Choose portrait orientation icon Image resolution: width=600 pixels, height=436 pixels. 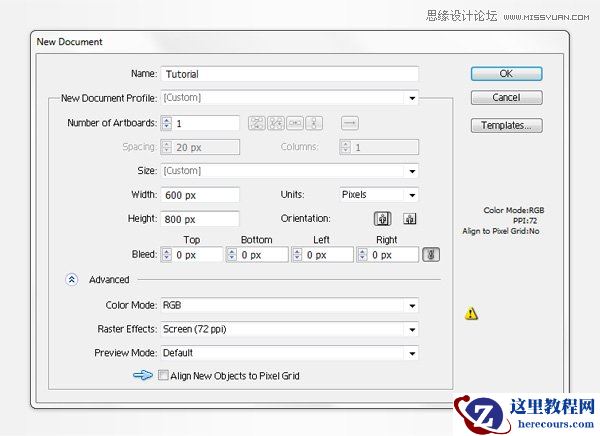382,219
